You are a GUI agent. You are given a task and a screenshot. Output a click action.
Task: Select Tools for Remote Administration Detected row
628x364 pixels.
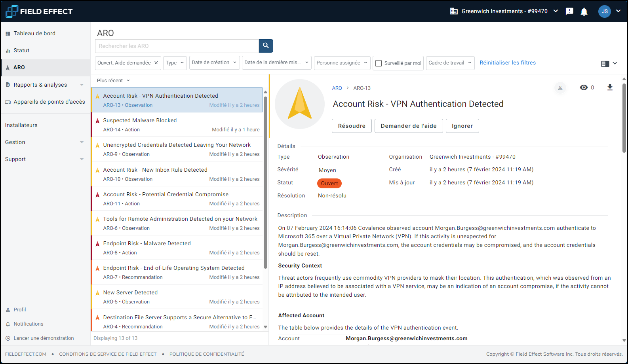click(x=177, y=223)
